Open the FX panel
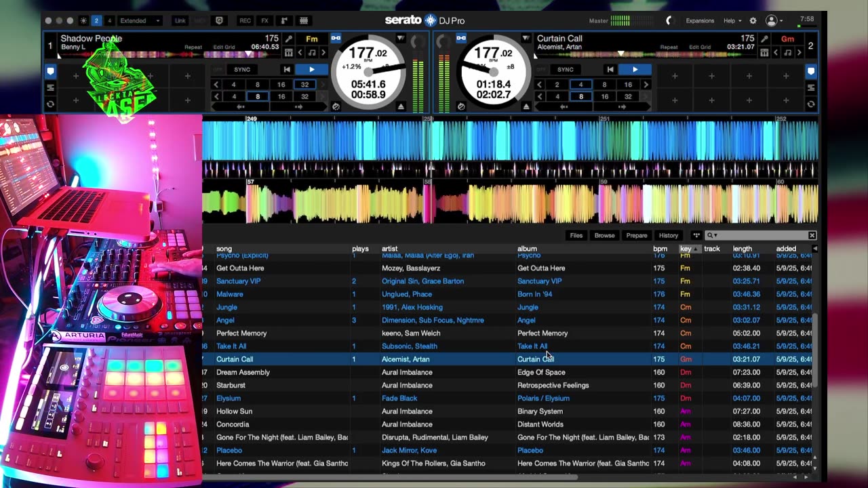This screenshot has width=868, height=488. [264, 20]
